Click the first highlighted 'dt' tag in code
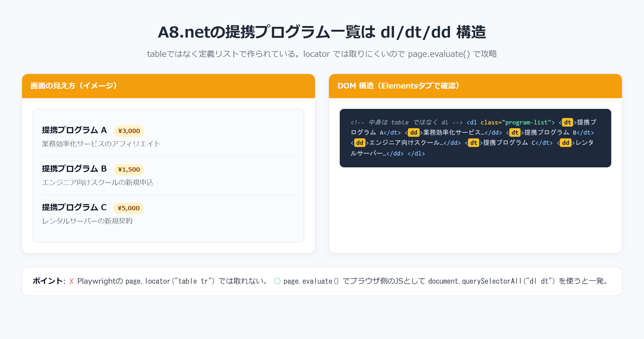The image size is (644, 339). pyautogui.click(x=568, y=122)
